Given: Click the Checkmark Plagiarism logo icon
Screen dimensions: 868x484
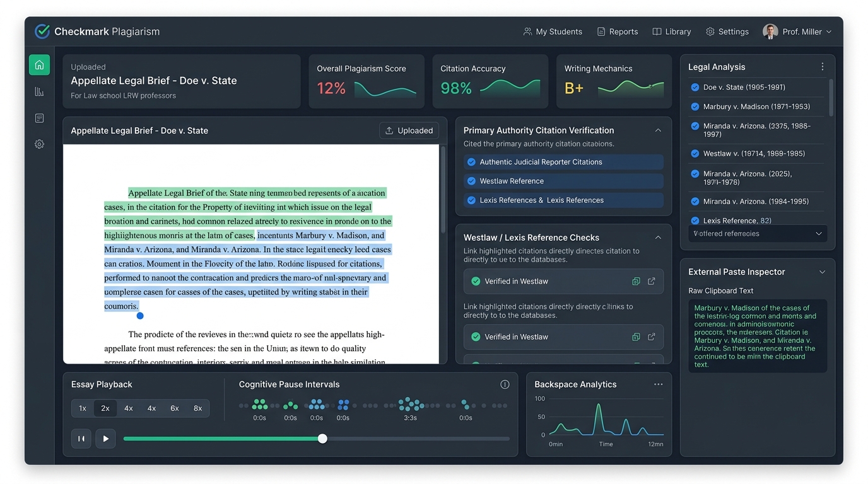Looking at the screenshot, I should coord(42,31).
